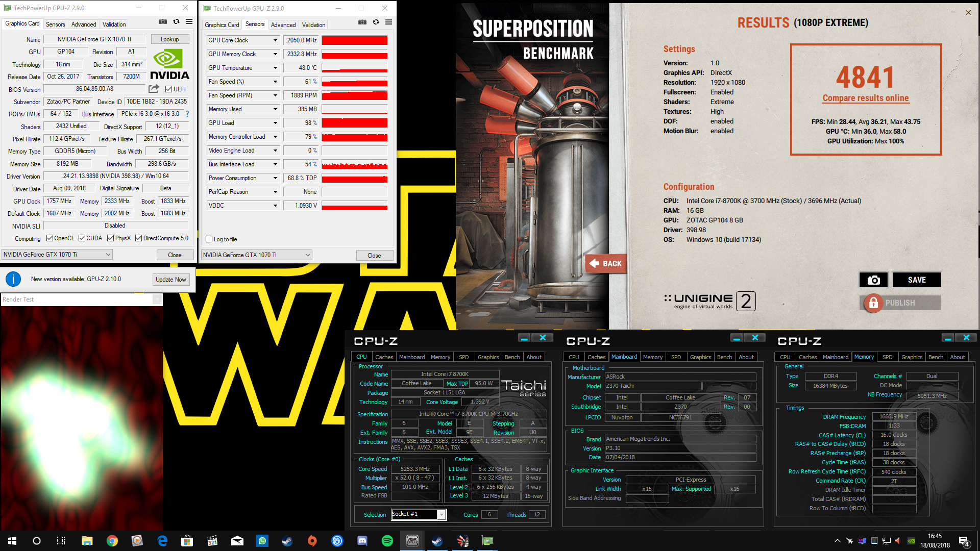The height and width of the screenshot is (551, 980).
Task: Expand Power Consumption sensor dropdown
Action: click(x=275, y=178)
